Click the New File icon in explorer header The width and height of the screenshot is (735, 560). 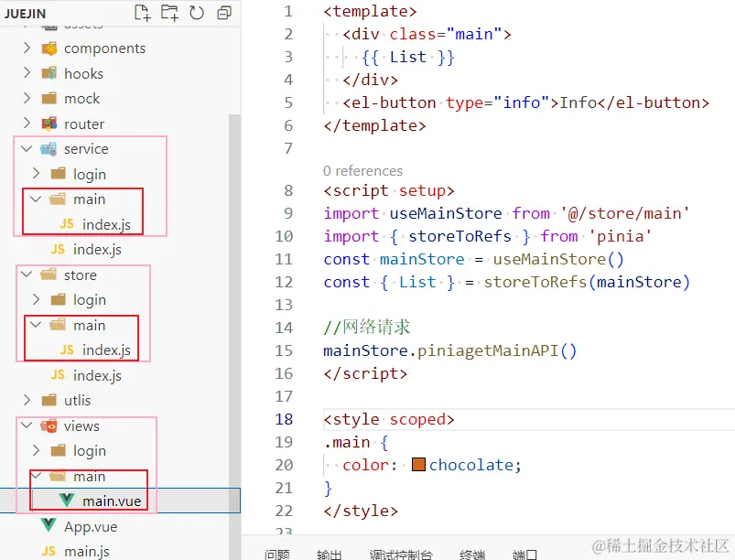tap(143, 13)
